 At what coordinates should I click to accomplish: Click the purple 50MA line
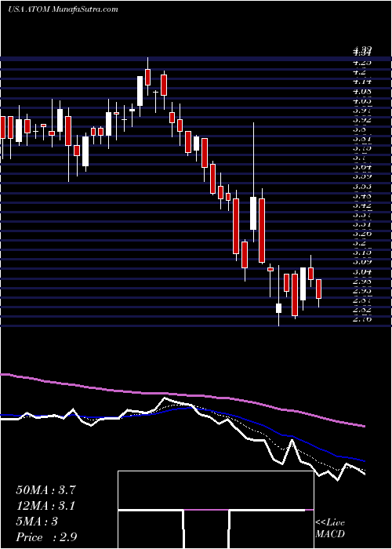click(x=182, y=395)
